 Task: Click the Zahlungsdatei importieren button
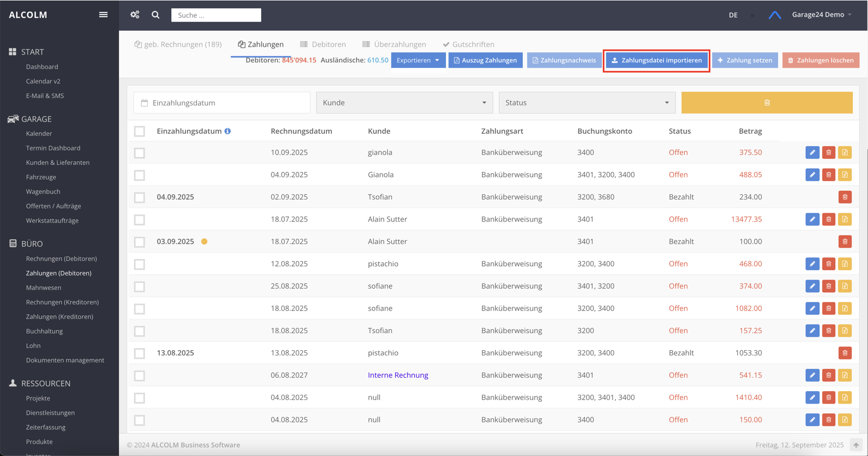[656, 60]
